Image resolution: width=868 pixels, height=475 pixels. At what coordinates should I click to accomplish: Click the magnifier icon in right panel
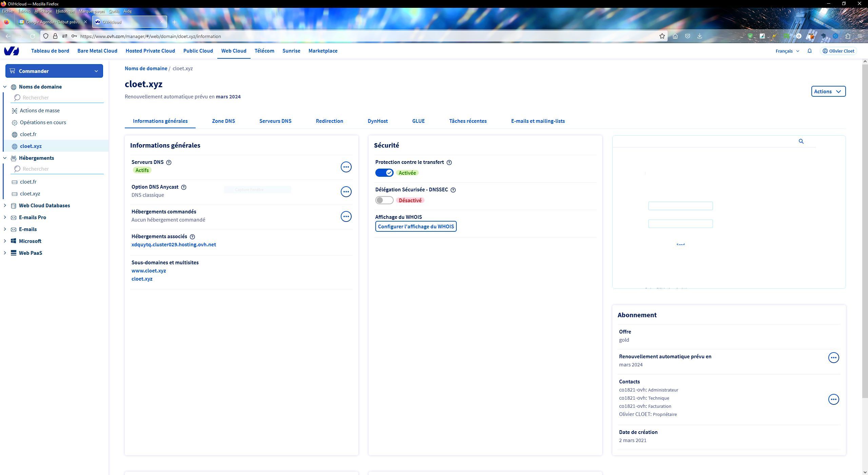coord(801,141)
